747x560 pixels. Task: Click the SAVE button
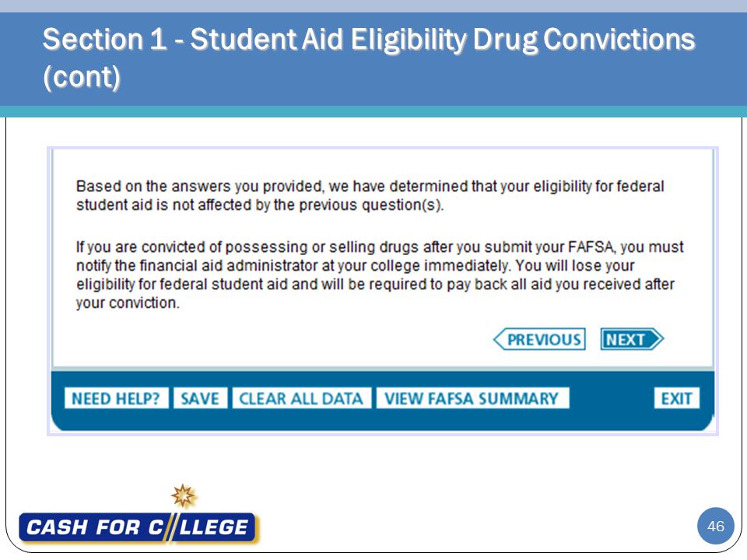(x=200, y=398)
